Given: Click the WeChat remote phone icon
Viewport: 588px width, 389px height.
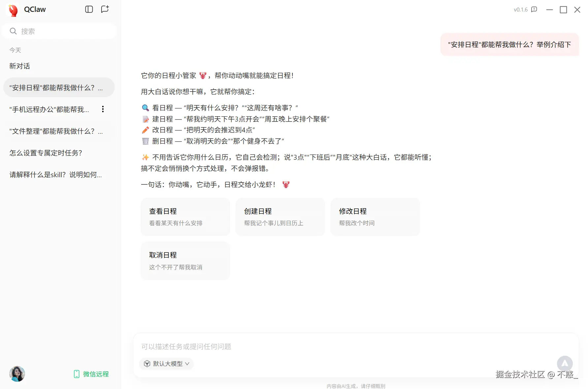Looking at the screenshot, I should tap(77, 374).
